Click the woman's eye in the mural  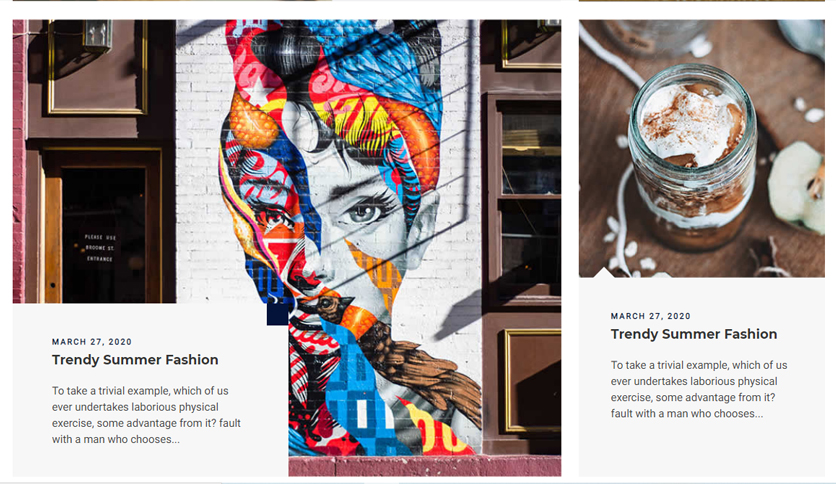pyautogui.click(x=365, y=214)
